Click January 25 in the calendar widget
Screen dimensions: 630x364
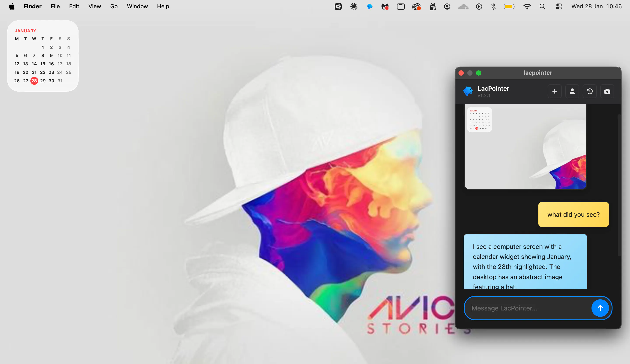pos(68,72)
